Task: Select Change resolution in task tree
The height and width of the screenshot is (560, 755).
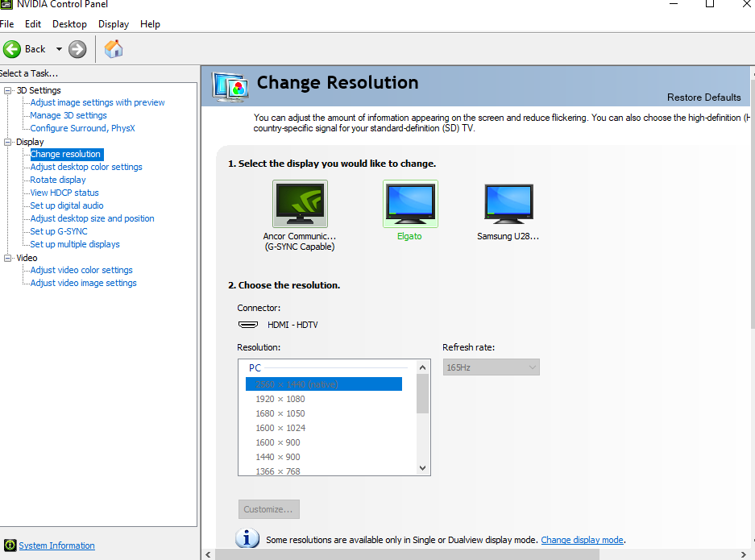Action: [x=66, y=154]
